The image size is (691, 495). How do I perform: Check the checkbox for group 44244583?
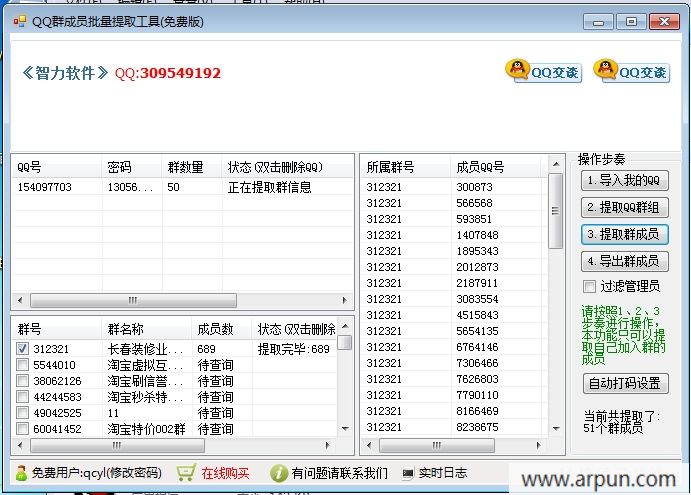pyautogui.click(x=22, y=396)
